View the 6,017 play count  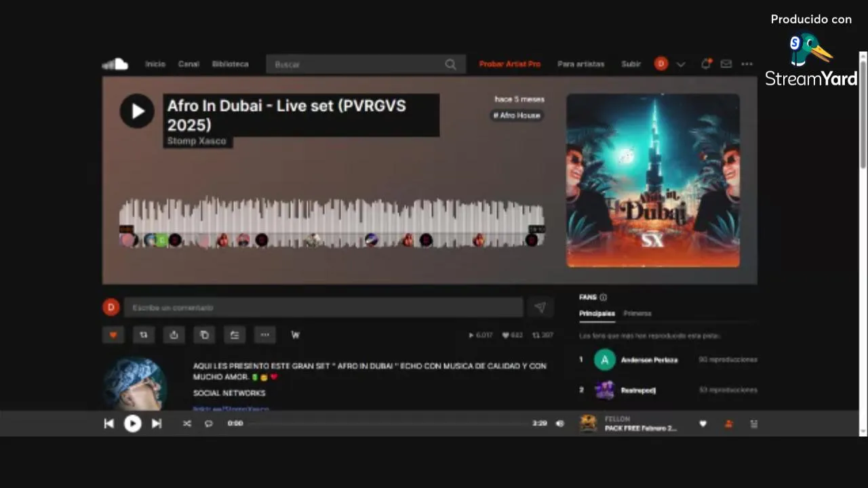click(481, 335)
